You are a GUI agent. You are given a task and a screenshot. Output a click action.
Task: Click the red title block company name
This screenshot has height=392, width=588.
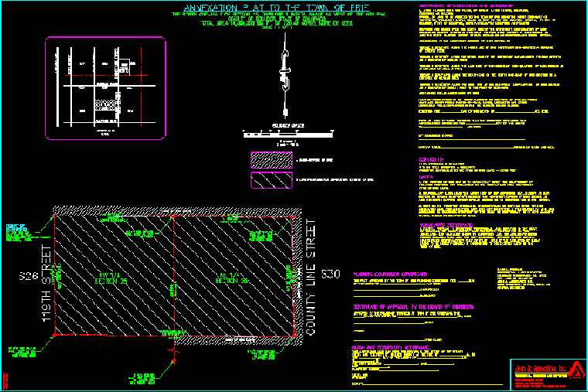click(532, 367)
